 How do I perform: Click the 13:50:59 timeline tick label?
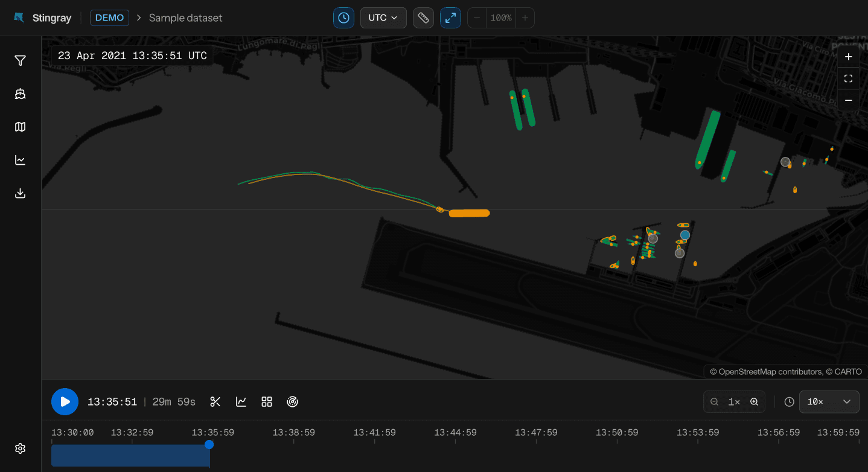point(617,432)
